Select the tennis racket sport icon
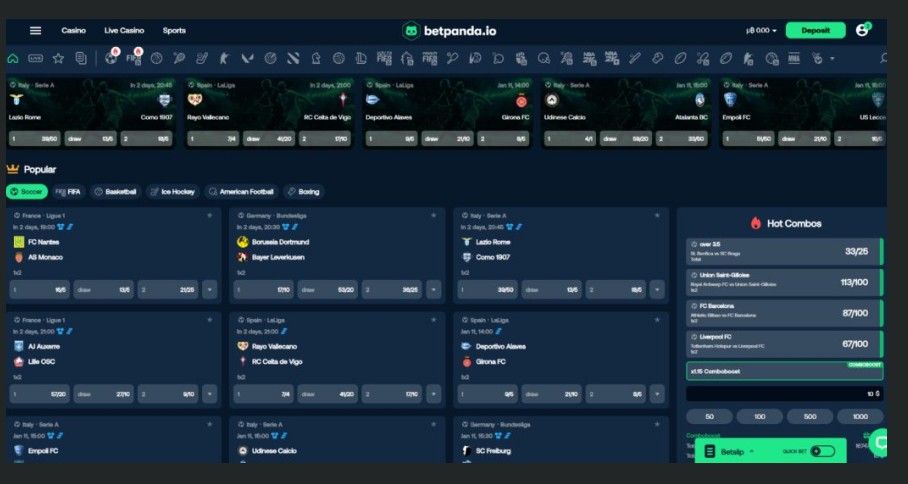This screenshot has height=484, width=908. point(180,58)
